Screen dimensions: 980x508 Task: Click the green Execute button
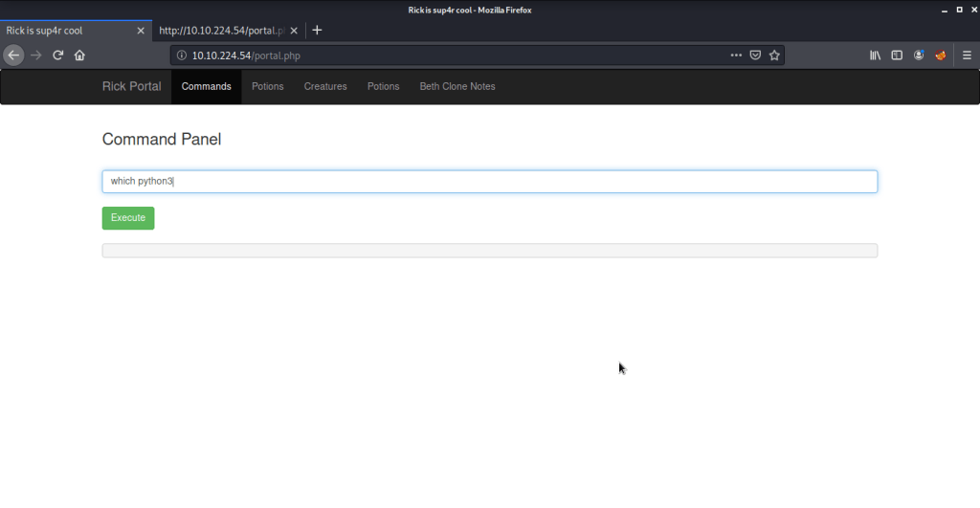pyautogui.click(x=128, y=218)
